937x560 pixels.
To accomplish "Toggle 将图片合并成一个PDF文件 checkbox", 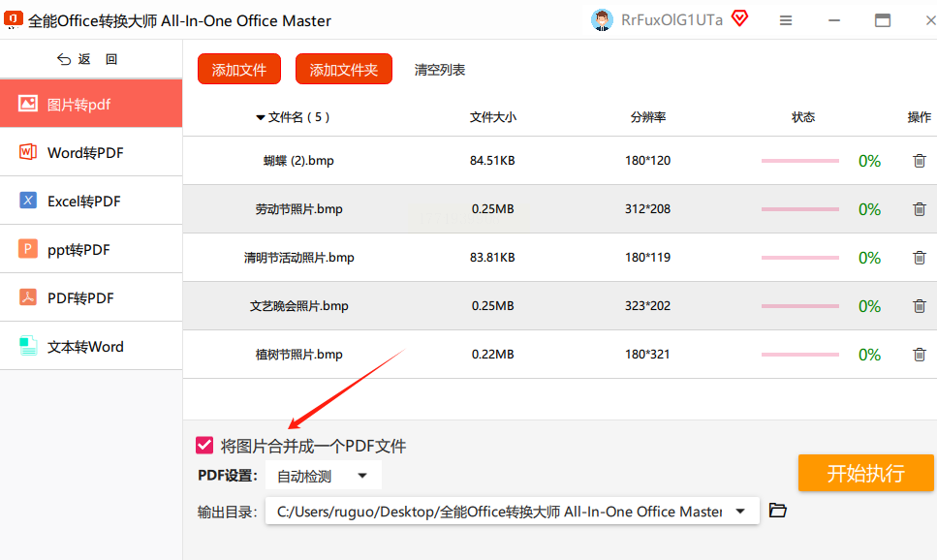I will click(204, 445).
